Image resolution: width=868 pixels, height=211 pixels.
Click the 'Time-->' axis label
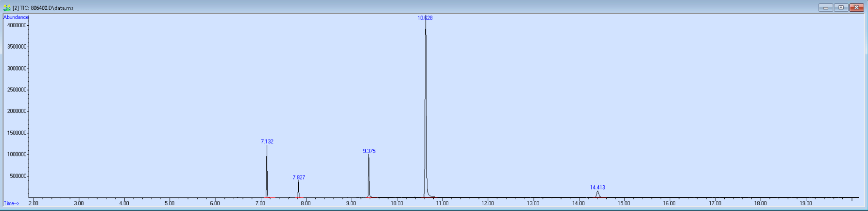(12, 203)
